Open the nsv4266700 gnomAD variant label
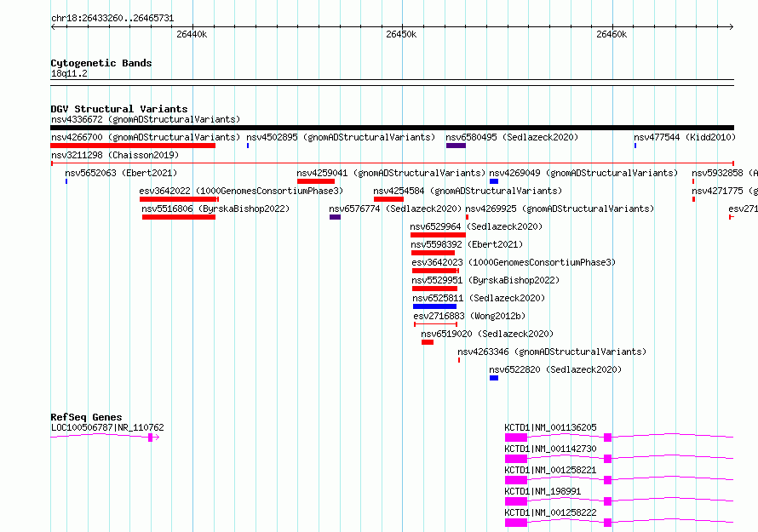The image size is (758, 532). [x=146, y=137]
